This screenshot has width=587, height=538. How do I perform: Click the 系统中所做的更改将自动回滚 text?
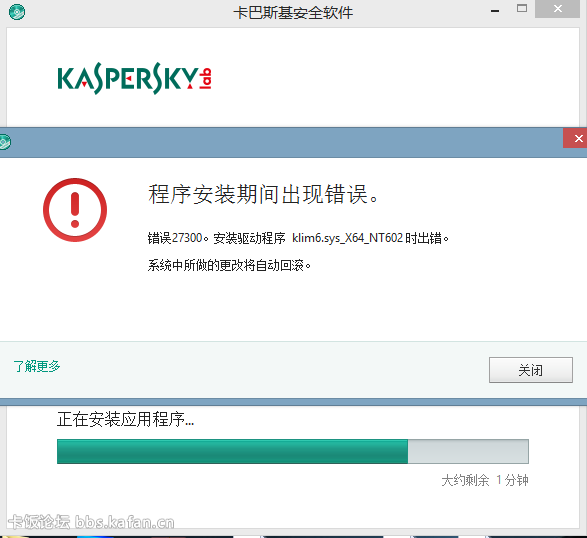click(229, 265)
